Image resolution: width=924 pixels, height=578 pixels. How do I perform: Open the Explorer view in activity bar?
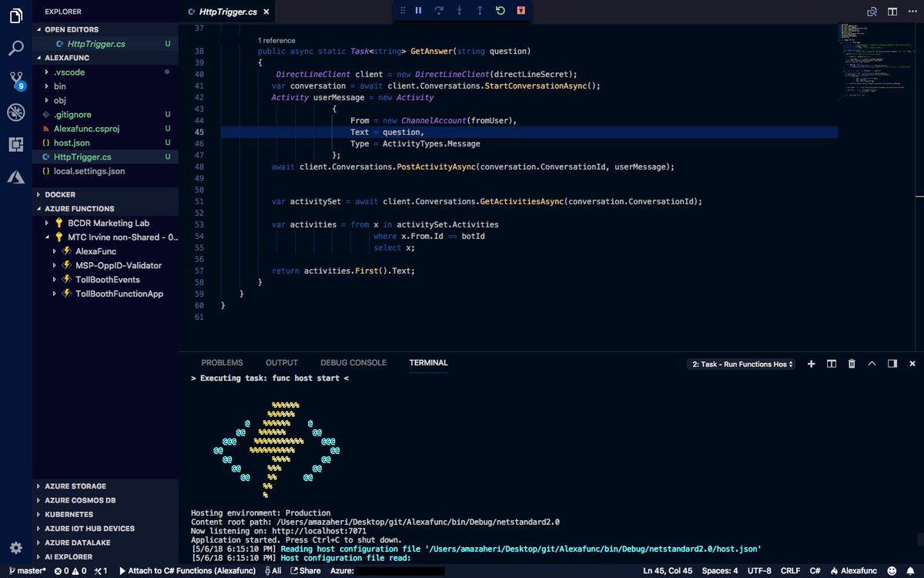pos(16,15)
